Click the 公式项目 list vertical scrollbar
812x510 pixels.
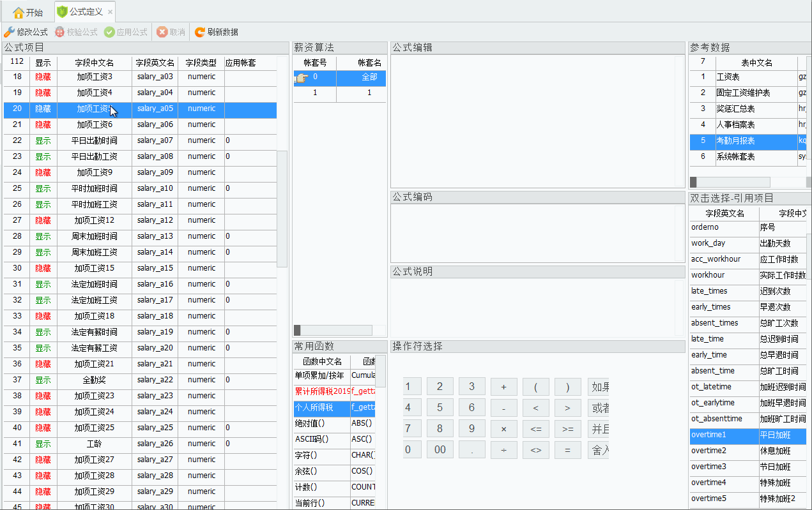(282, 209)
